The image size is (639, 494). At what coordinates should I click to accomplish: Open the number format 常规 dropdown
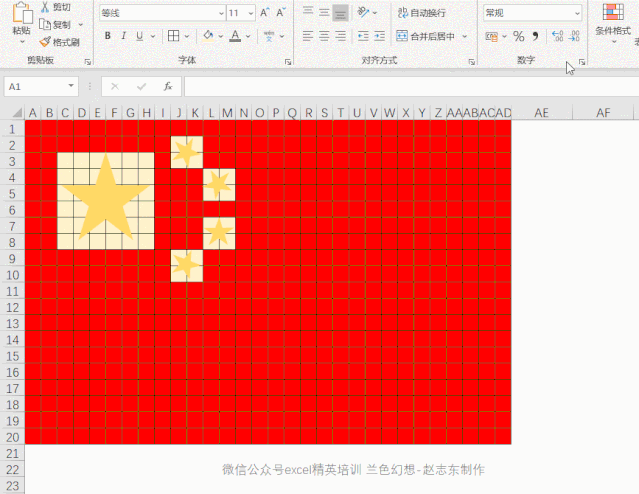(577, 13)
